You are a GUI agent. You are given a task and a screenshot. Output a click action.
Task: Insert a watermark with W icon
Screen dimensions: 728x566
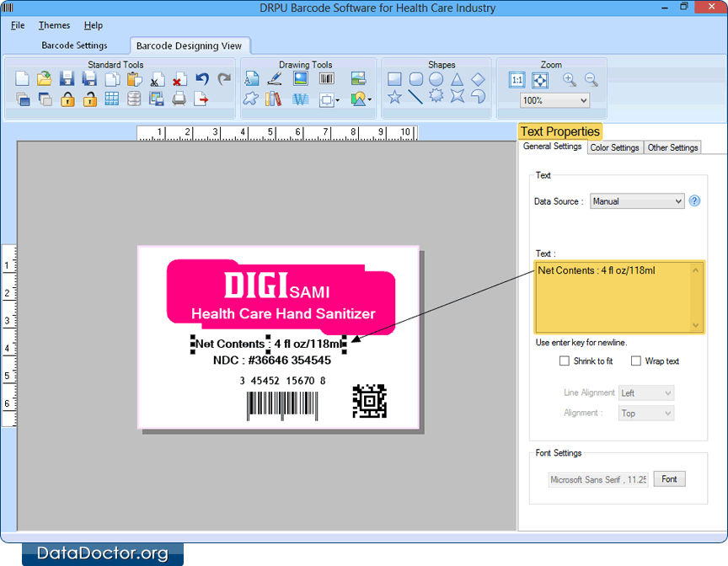pyautogui.click(x=301, y=99)
